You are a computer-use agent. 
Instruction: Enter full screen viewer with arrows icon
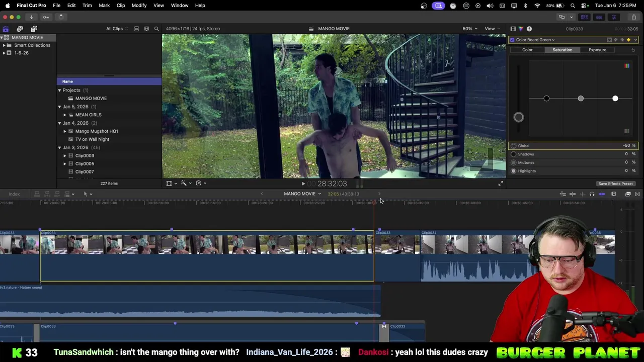click(501, 184)
